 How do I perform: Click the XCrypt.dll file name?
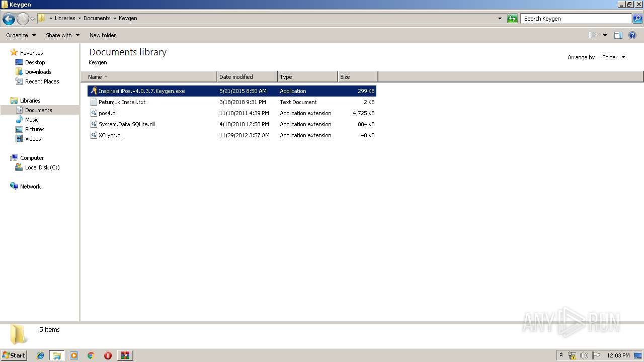[111, 135]
